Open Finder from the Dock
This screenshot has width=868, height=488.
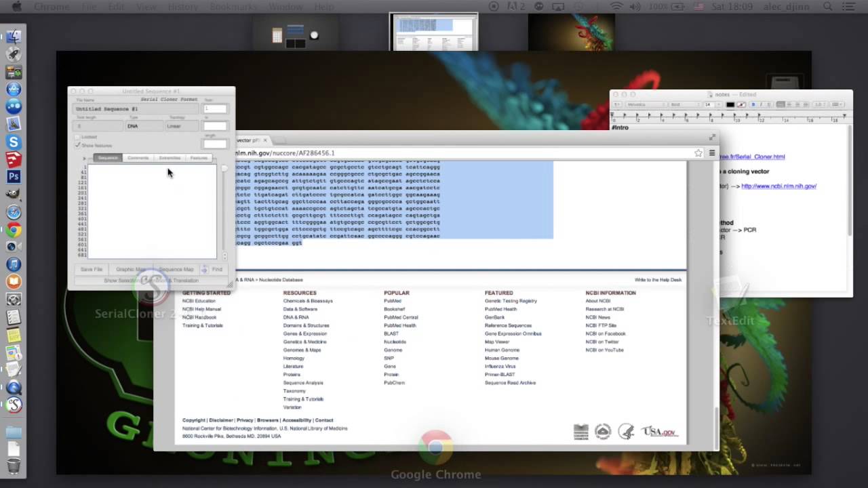[x=14, y=36]
